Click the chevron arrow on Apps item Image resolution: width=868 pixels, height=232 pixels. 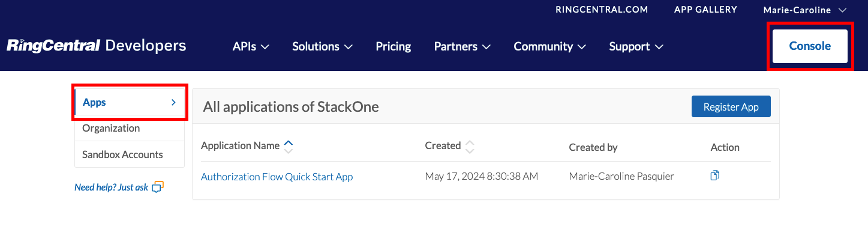173,103
